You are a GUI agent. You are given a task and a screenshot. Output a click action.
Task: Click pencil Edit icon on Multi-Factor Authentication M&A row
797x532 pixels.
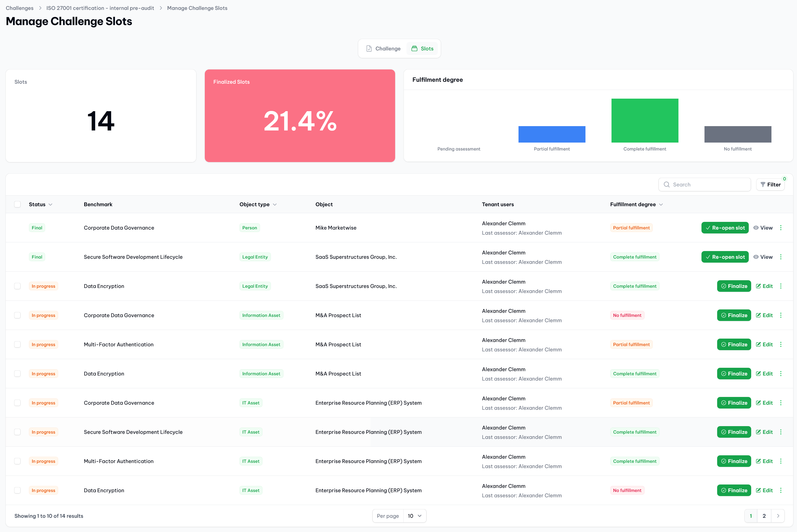click(x=758, y=344)
